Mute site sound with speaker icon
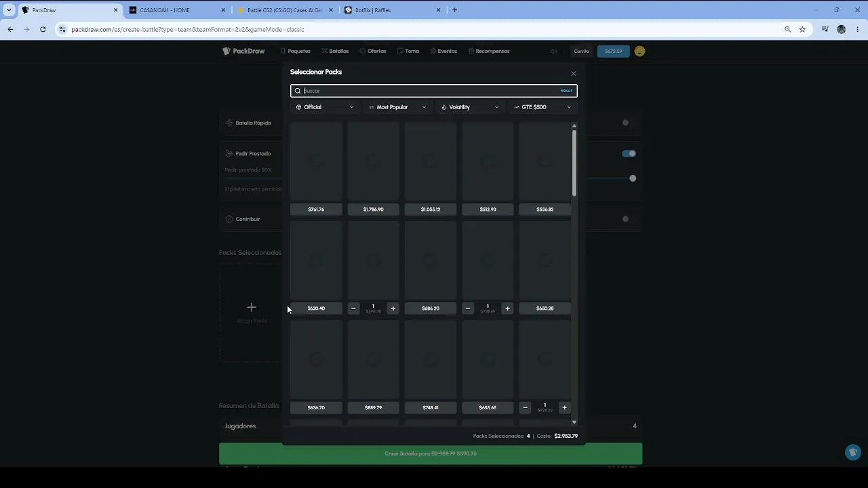868x488 pixels. pyautogui.click(x=553, y=51)
